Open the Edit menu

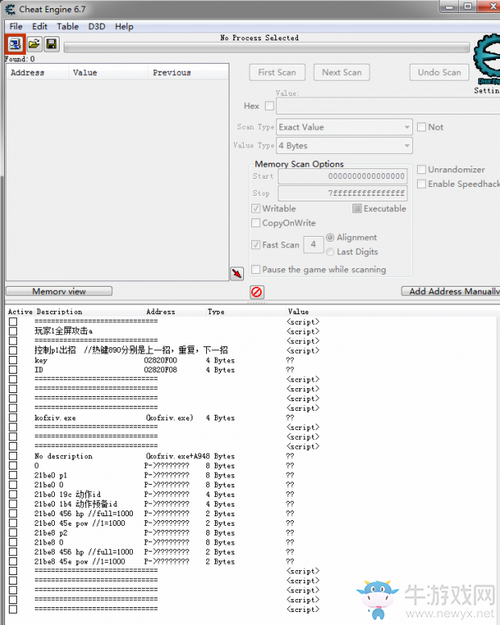tap(40, 27)
